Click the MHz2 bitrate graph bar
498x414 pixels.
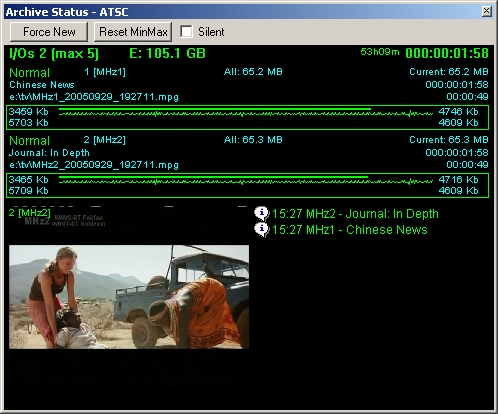[247, 185]
